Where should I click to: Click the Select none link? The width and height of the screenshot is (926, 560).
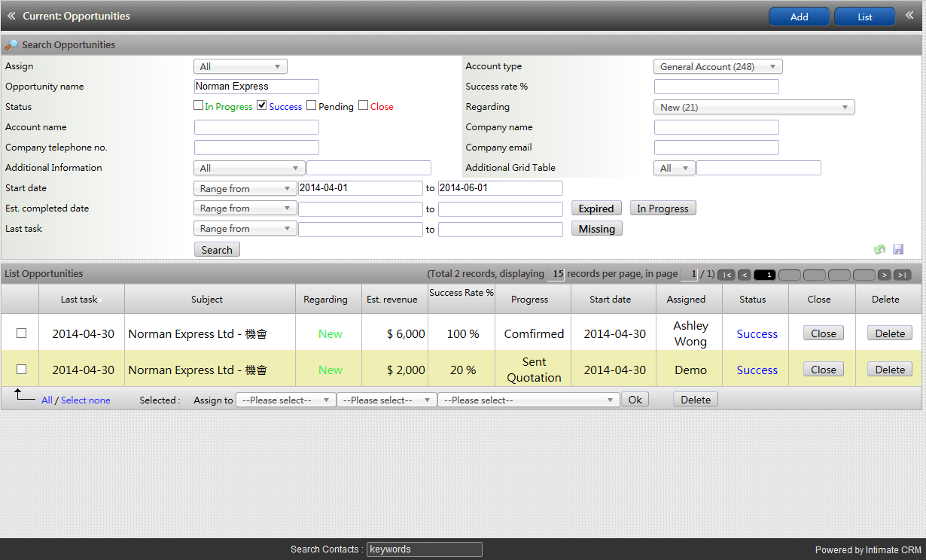click(x=86, y=400)
